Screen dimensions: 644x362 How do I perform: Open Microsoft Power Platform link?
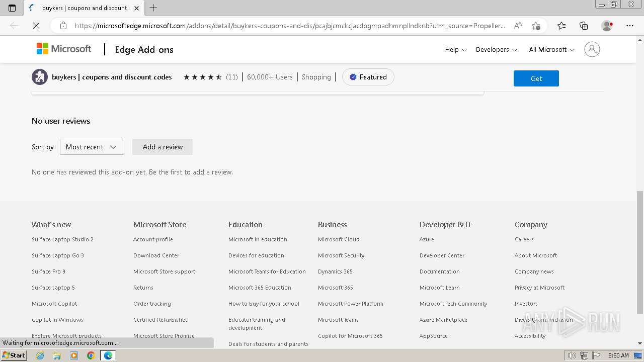[x=350, y=304]
